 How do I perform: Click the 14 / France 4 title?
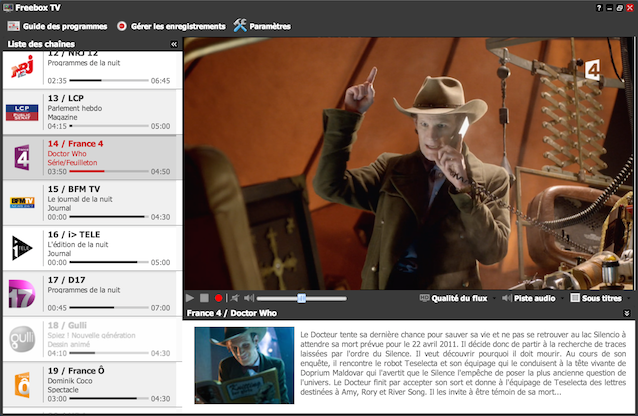(75, 144)
